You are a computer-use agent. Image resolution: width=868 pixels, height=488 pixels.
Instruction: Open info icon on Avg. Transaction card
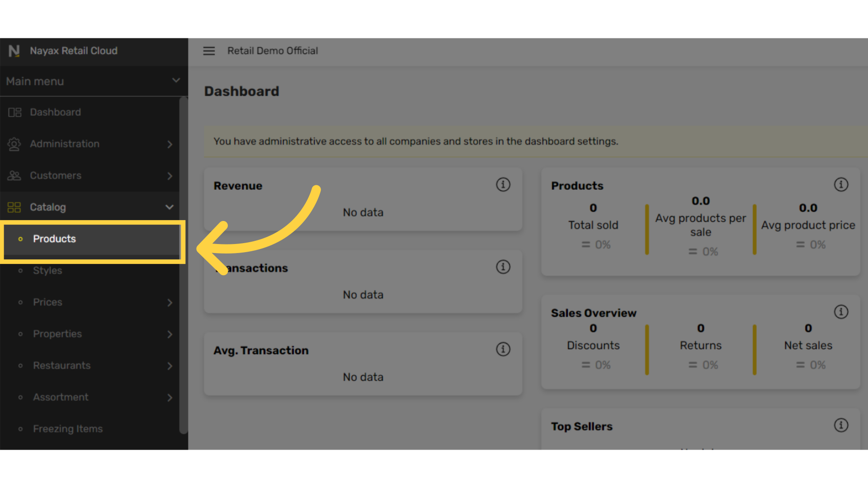point(503,349)
